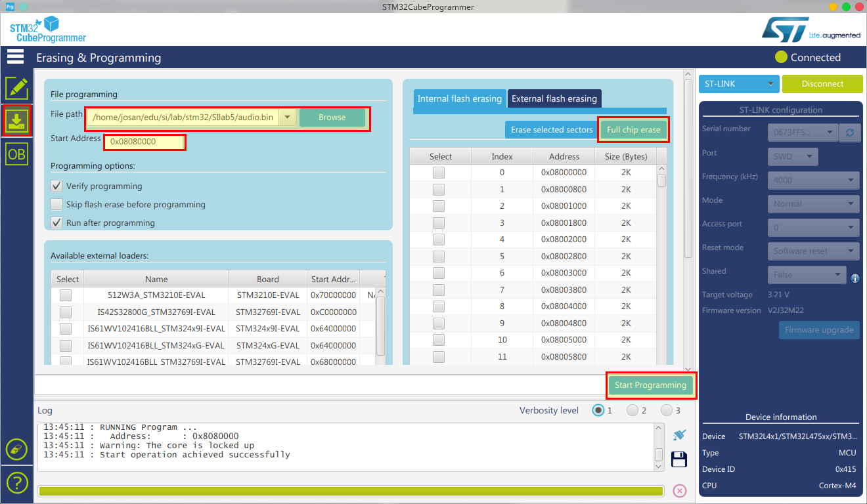
Task: Open the hamburger menu icon
Action: [16, 56]
